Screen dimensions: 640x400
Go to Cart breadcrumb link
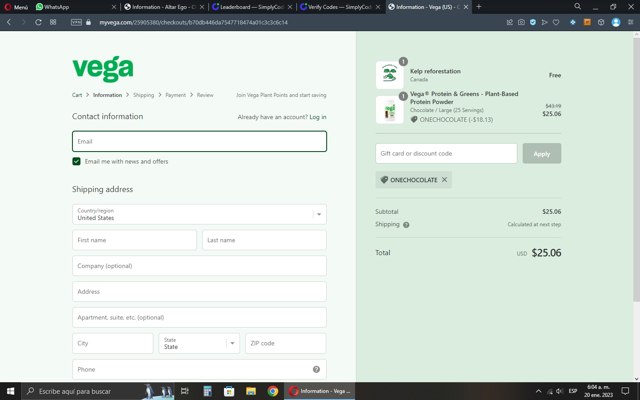[x=77, y=95]
